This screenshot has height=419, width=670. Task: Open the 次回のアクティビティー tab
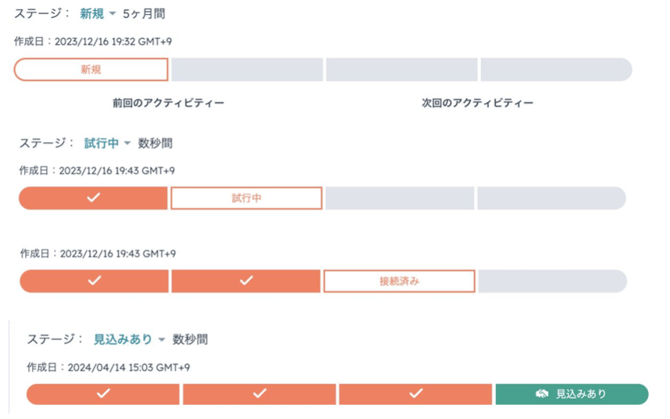(477, 103)
